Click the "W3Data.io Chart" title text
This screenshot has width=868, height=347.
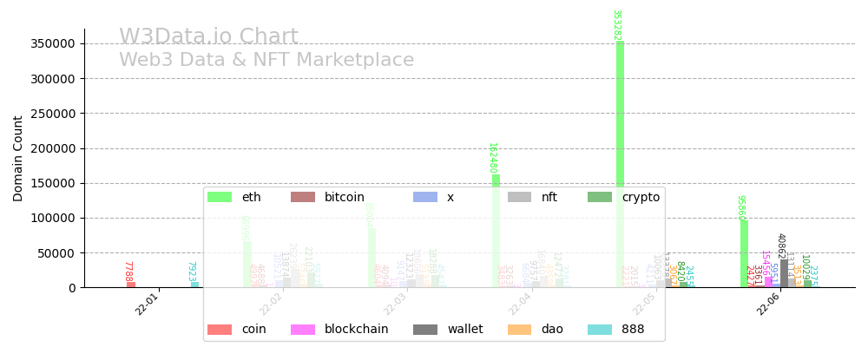coord(208,37)
